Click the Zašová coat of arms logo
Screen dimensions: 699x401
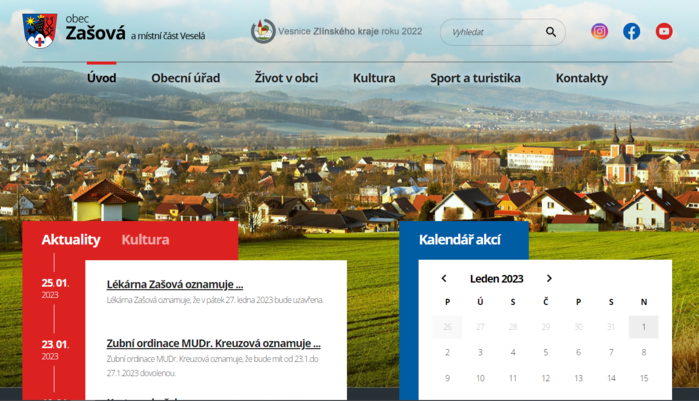40,28
